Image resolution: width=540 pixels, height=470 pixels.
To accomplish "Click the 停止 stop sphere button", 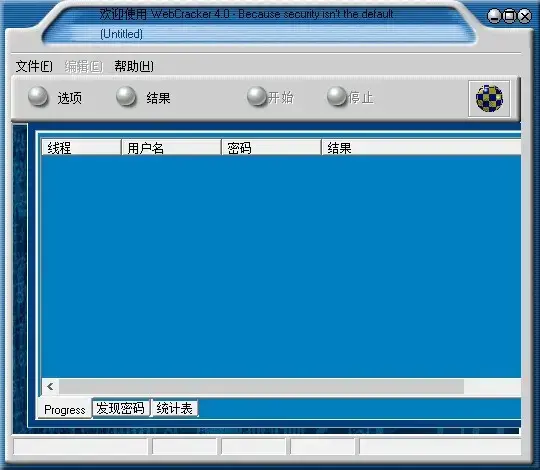I will click(x=336, y=96).
